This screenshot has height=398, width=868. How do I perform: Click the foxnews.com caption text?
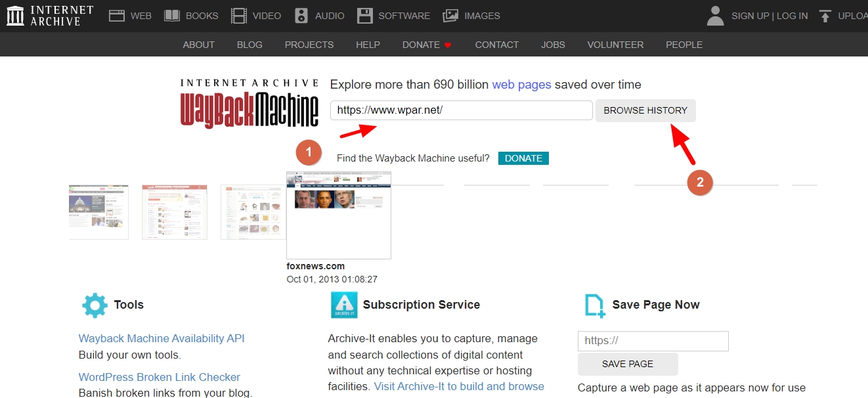(316, 266)
